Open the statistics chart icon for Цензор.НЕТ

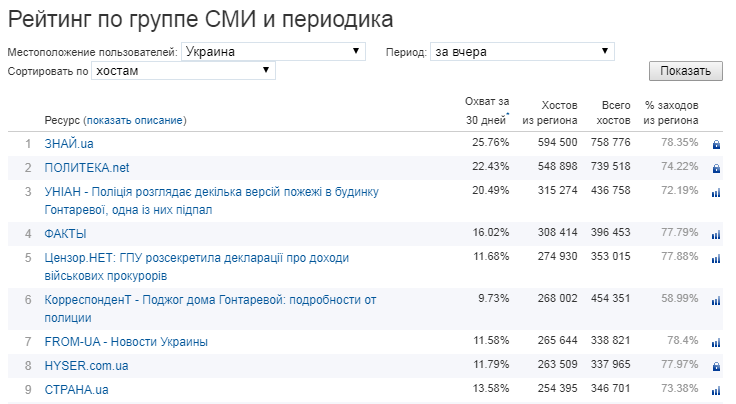[x=716, y=260]
